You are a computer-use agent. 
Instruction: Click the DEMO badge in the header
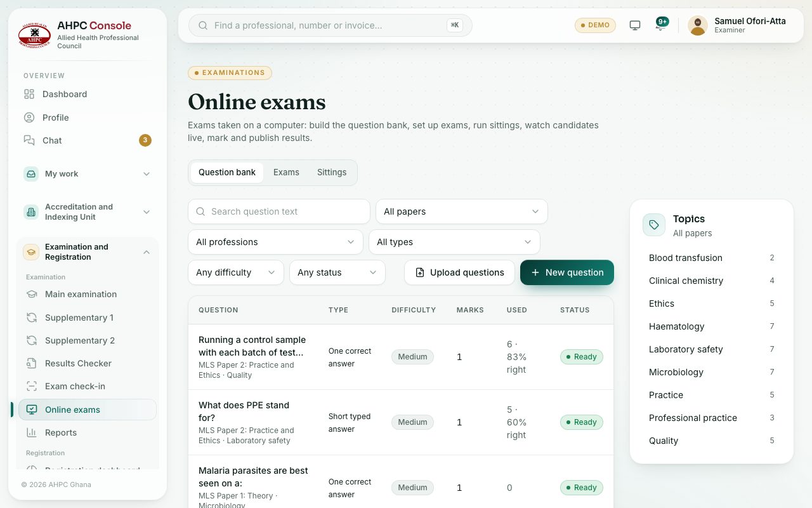point(595,25)
